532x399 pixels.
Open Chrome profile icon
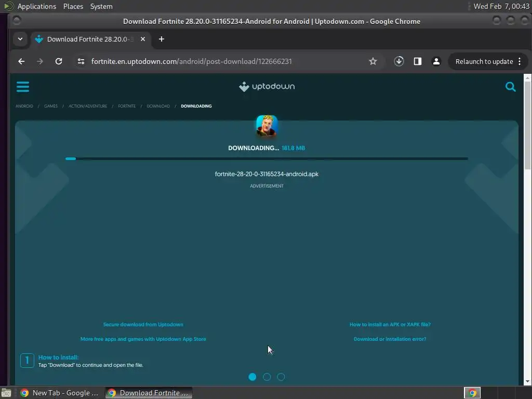click(x=436, y=61)
